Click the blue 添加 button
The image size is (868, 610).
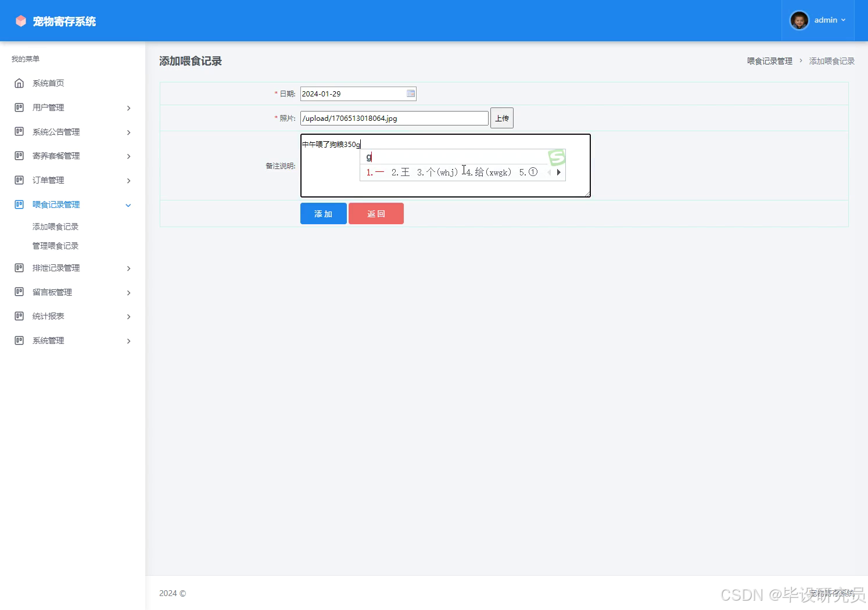pos(324,214)
